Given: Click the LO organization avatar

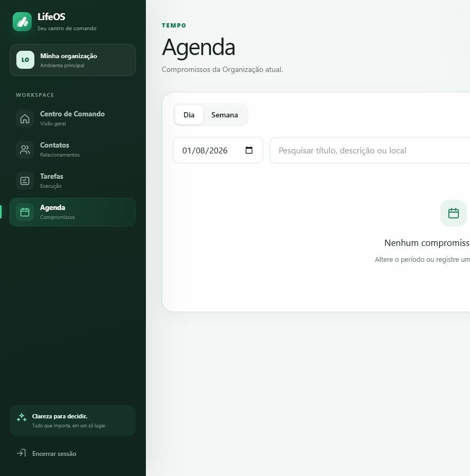Looking at the screenshot, I should [25, 60].
